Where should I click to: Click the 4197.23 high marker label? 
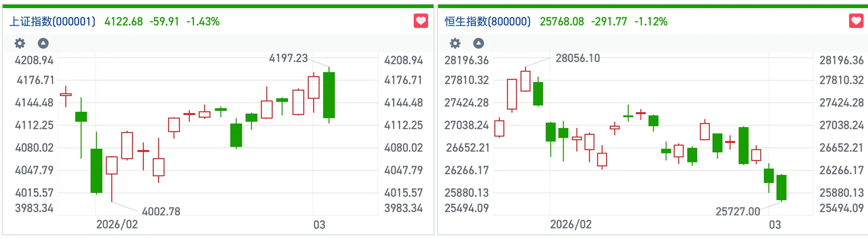click(288, 58)
